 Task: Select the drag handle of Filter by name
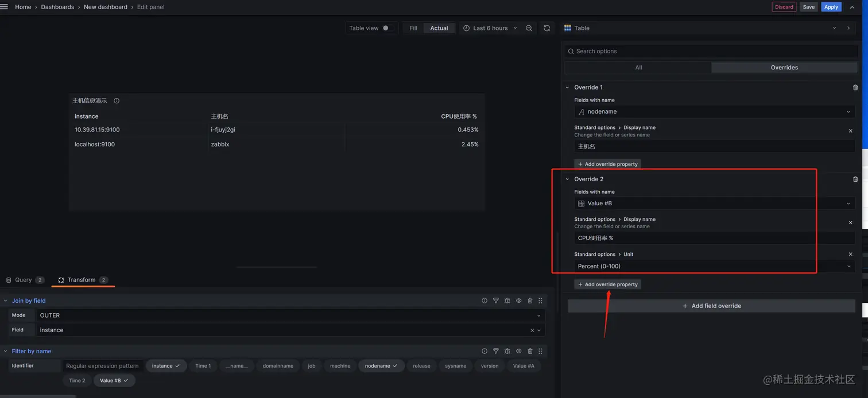[x=540, y=351]
